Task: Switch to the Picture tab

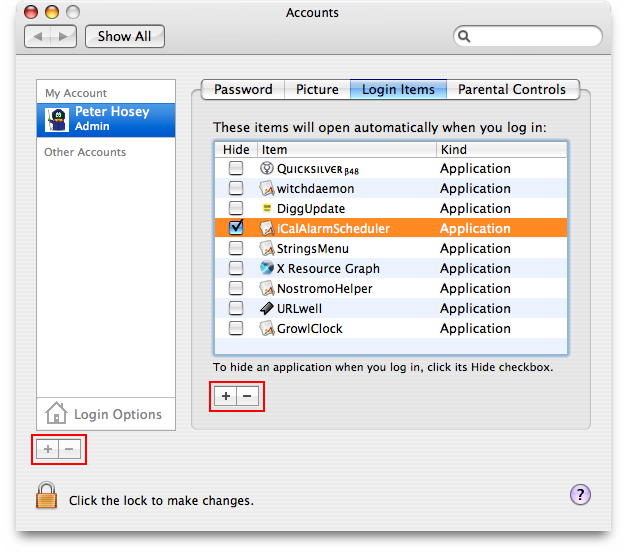Action: (x=317, y=89)
